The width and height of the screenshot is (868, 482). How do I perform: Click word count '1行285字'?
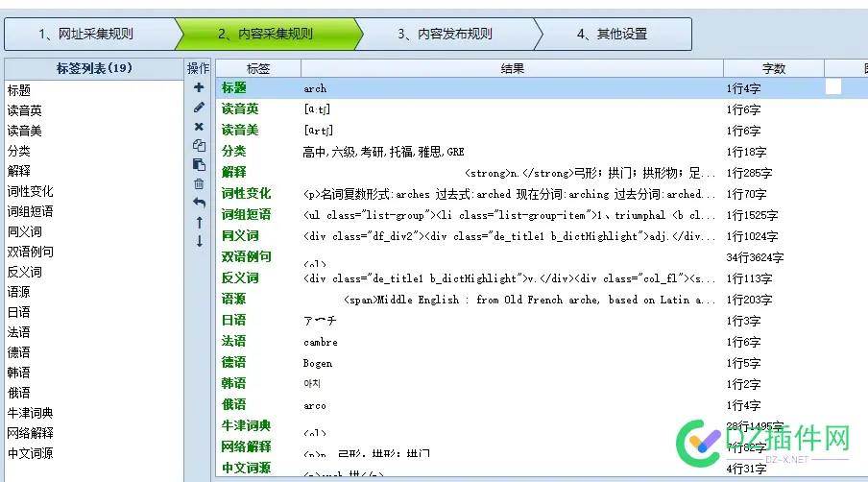click(749, 173)
